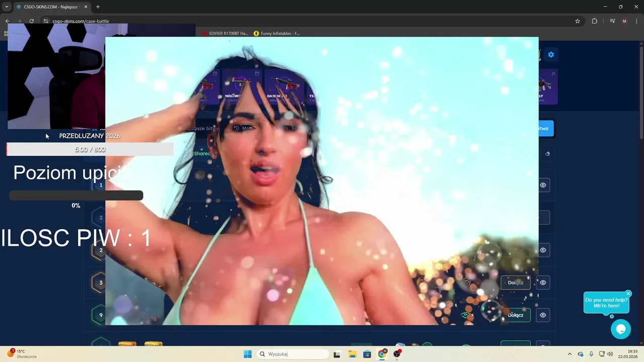This screenshot has width=644, height=362.
Task: Open the media control icon in toolbar
Action: pos(612,21)
